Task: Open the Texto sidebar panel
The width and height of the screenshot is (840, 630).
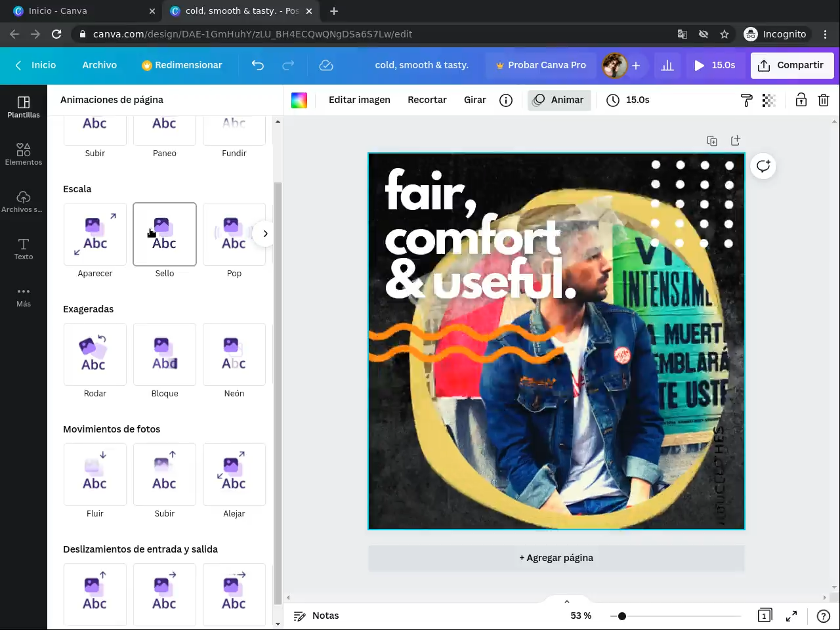Action: [24, 249]
